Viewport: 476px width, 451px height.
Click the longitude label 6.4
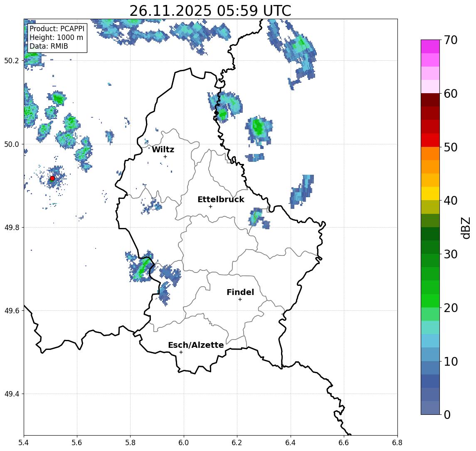coord(291,442)
